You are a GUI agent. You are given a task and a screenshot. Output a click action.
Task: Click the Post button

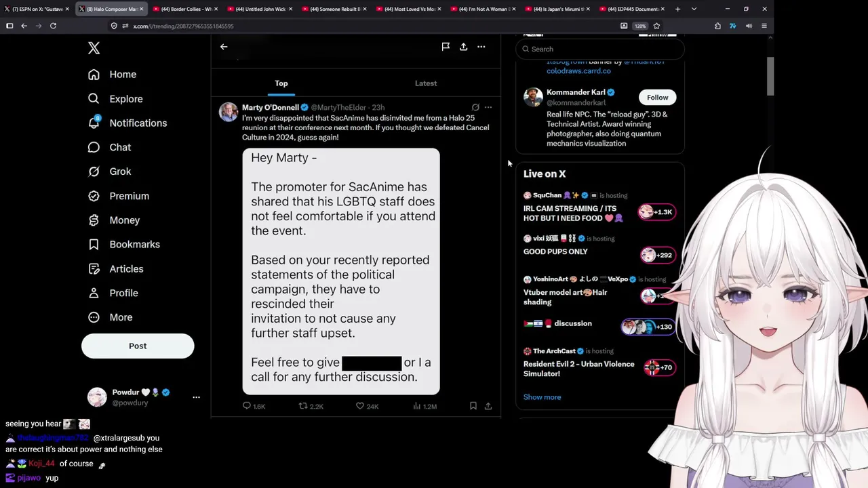tap(138, 346)
